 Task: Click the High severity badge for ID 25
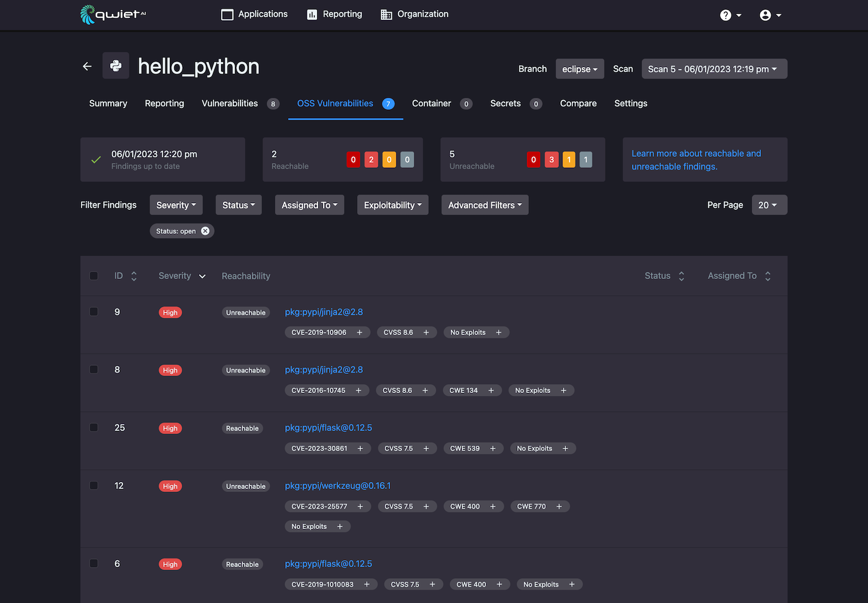click(170, 428)
